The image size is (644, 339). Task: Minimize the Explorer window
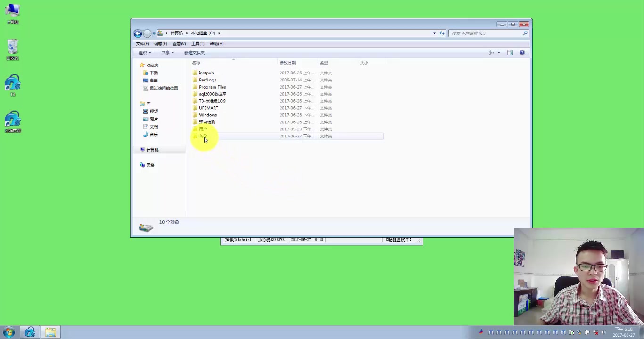pyautogui.click(x=503, y=24)
